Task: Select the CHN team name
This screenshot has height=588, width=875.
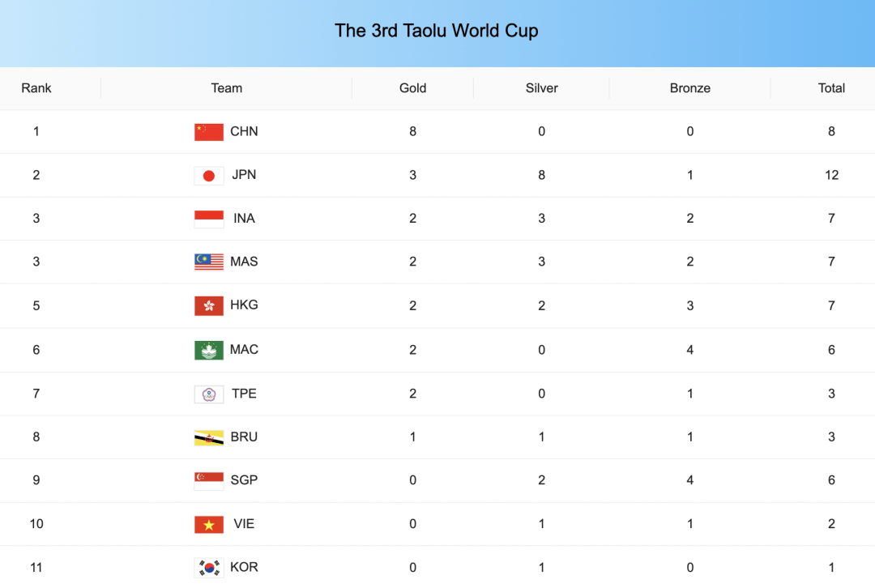Action: (x=244, y=131)
